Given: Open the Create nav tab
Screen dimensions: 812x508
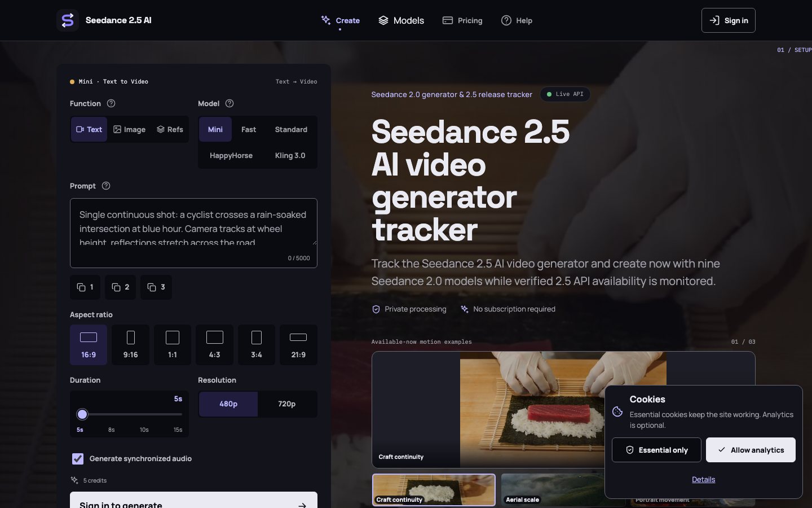Looking at the screenshot, I should point(341,20).
